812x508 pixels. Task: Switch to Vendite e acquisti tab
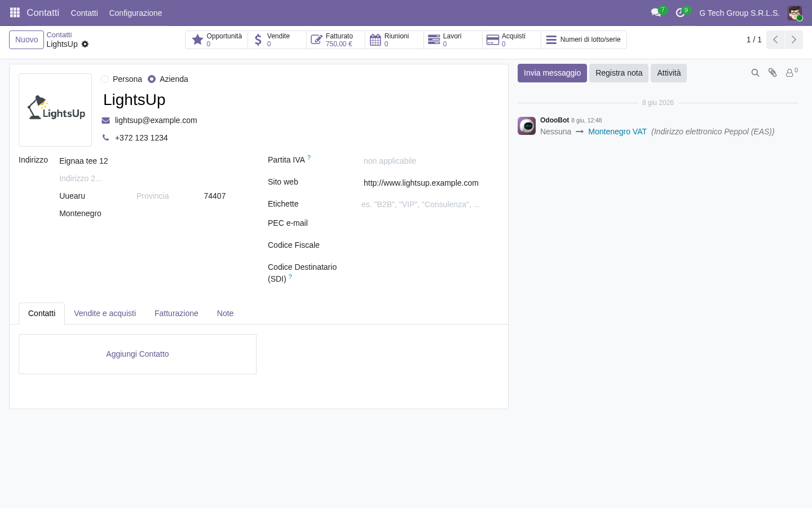click(105, 313)
